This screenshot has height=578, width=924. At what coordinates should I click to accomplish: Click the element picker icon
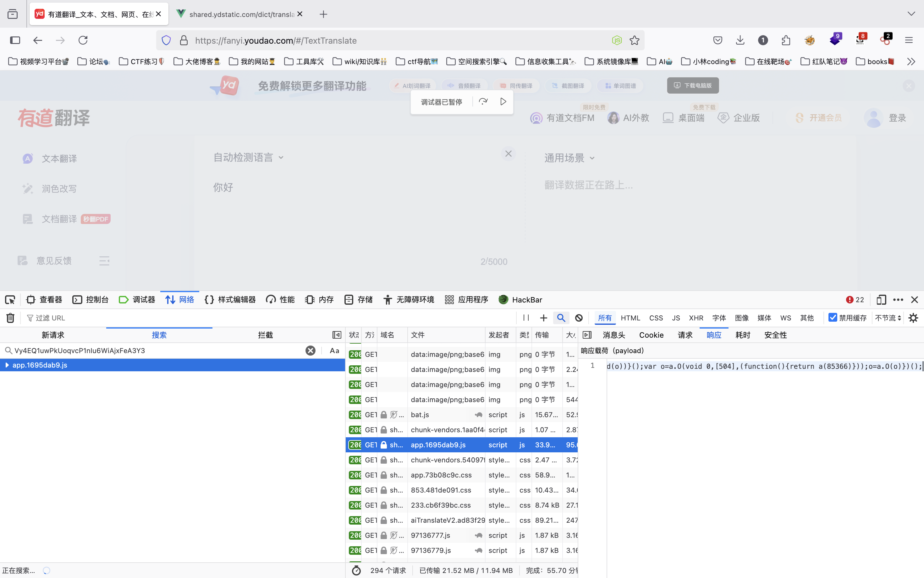[x=10, y=300]
